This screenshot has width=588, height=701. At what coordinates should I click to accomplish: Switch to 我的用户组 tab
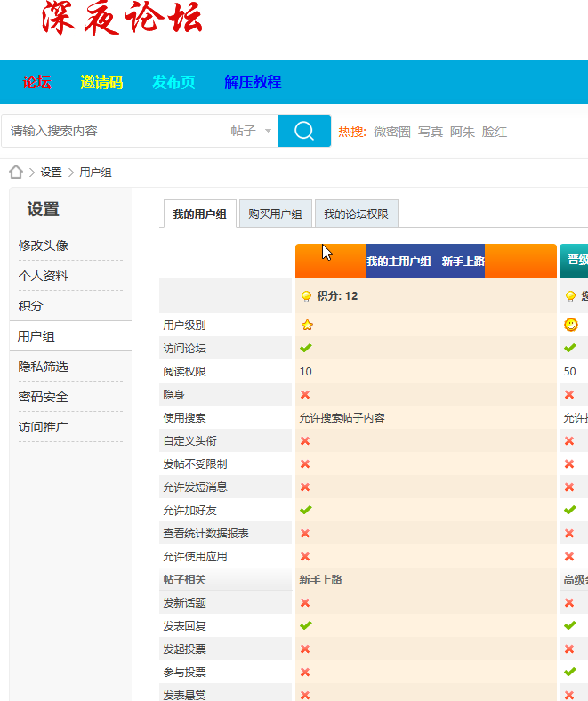click(200, 214)
